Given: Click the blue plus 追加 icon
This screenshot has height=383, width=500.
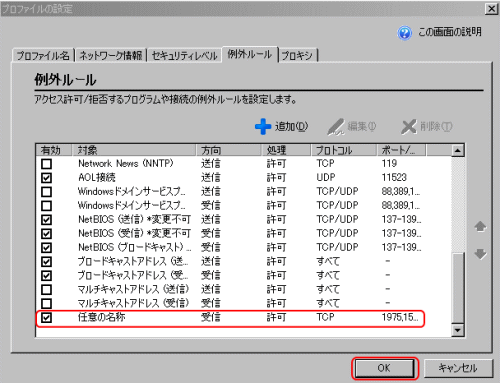Looking at the screenshot, I should coord(263,127).
